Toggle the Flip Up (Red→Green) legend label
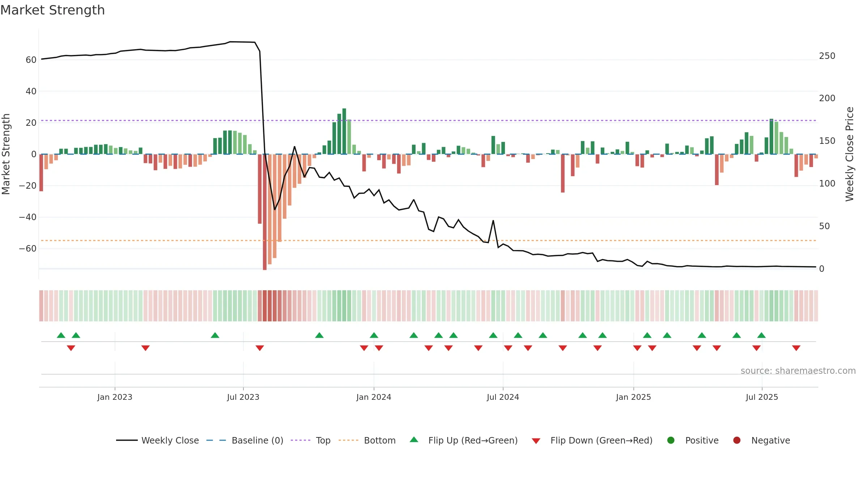This screenshot has height=488, width=868. [473, 440]
